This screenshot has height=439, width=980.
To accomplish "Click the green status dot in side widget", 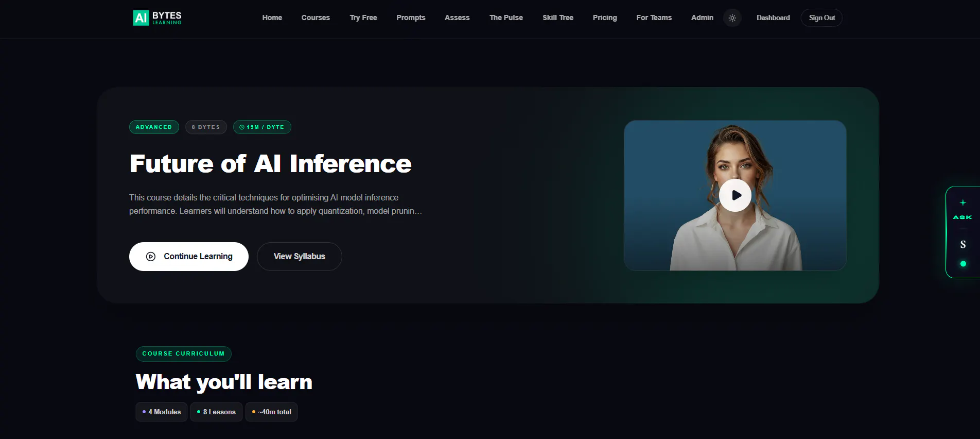I will (x=963, y=264).
